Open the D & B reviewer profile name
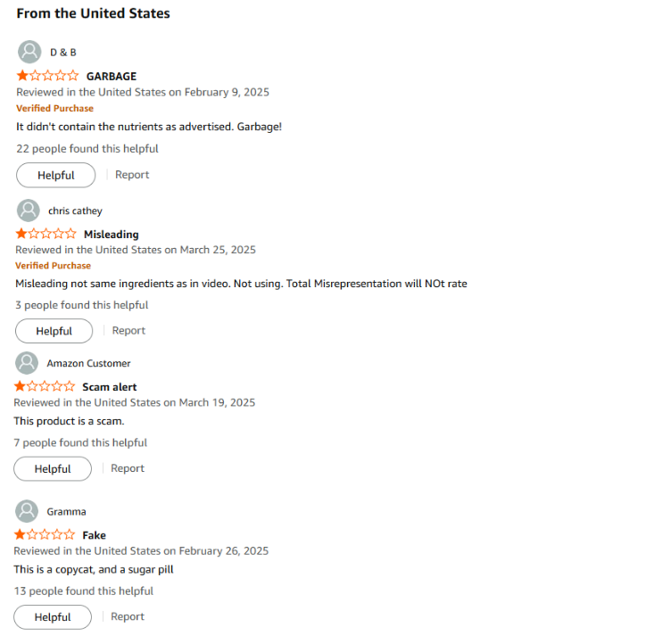The width and height of the screenshot is (654, 644). [x=62, y=52]
